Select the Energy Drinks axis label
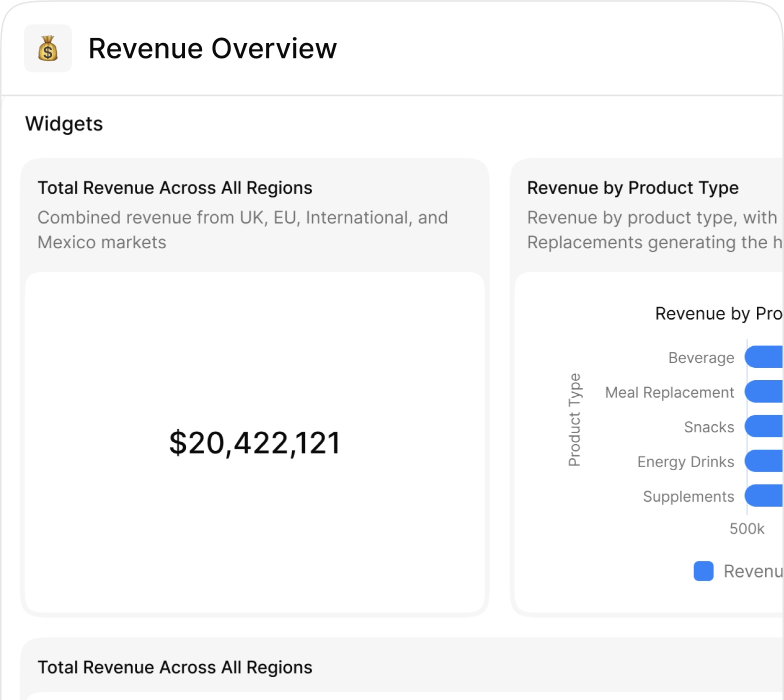The image size is (784, 700). 686,462
